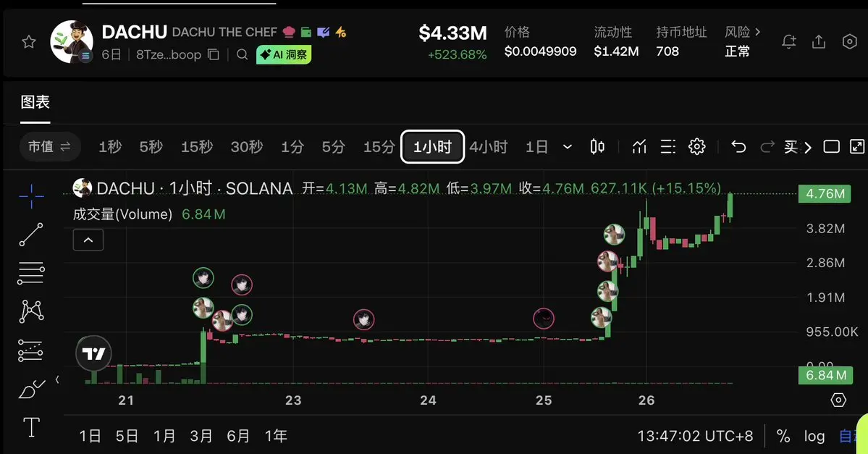Click DACHU · 1小时 · SOLANA legend title
This screenshot has height=454, width=868.
[194, 188]
